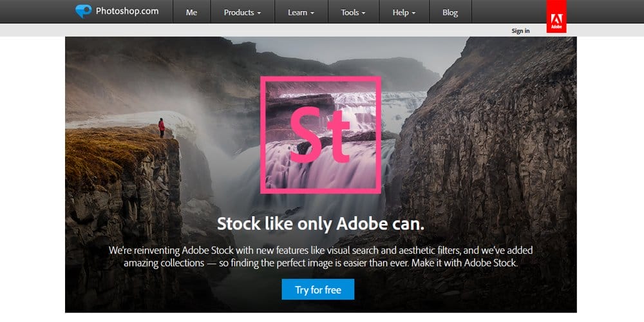Expand the Tools dropdown
The image size is (644, 322).
[x=353, y=12]
